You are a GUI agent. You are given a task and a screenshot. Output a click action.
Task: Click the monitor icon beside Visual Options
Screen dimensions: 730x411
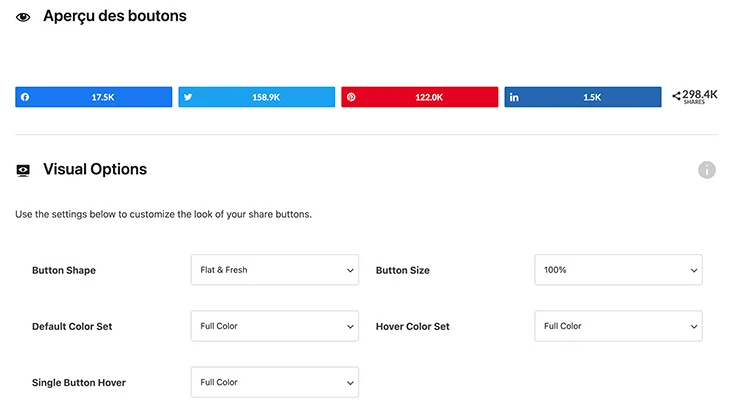coord(23,170)
